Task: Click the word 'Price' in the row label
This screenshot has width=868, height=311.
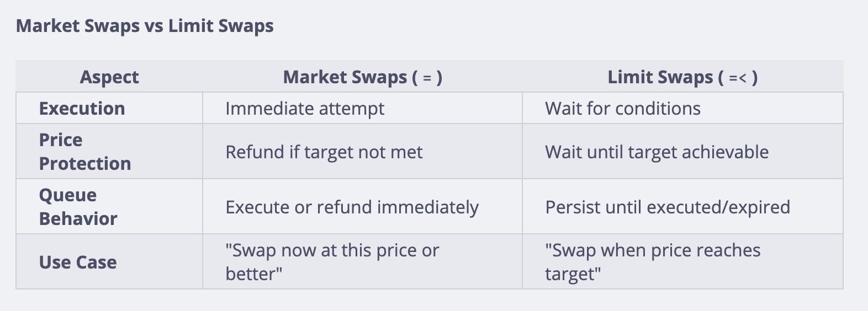Action: [61, 140]
